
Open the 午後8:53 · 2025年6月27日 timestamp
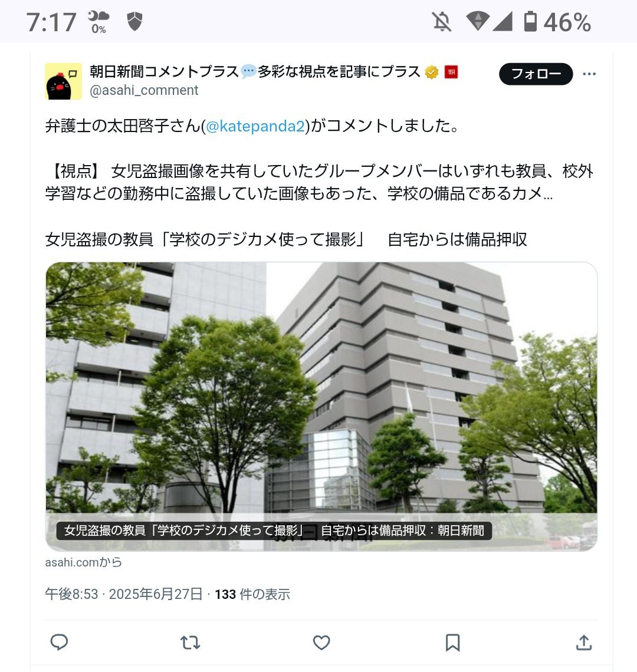(123, 594)
